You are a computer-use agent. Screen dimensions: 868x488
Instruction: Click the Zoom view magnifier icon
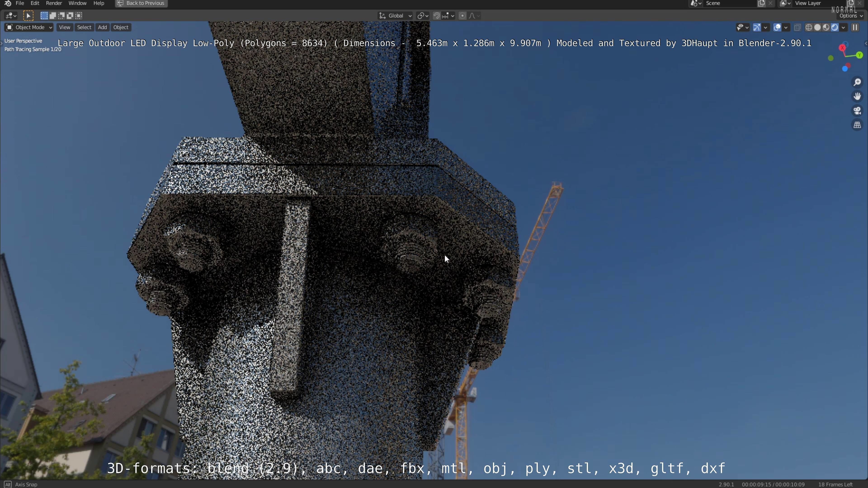[857, 82]
